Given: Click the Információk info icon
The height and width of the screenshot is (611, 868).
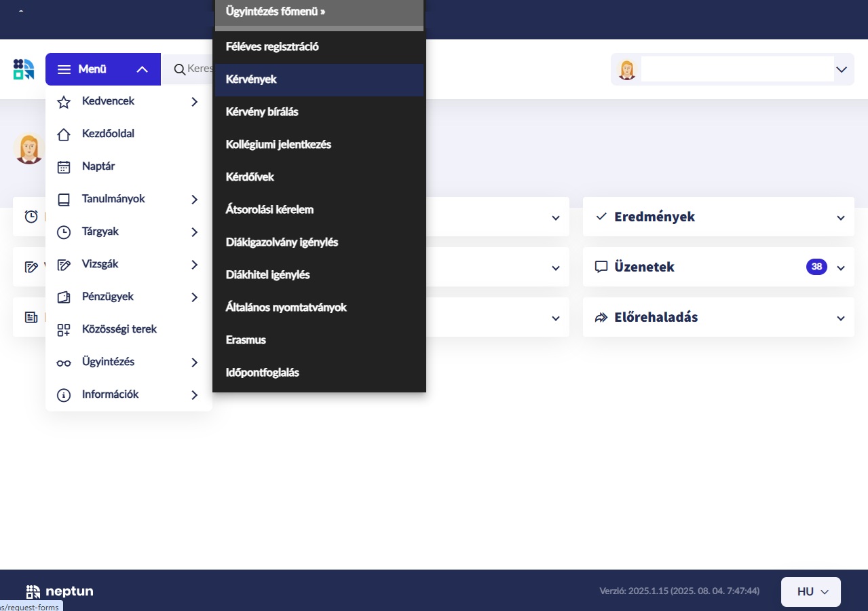Looking at the screenshot, I should click(x=64, y=395).
